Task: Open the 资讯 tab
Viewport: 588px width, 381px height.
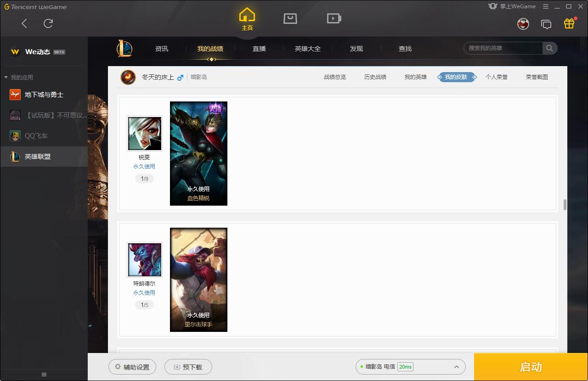Action: click(162, 49)
